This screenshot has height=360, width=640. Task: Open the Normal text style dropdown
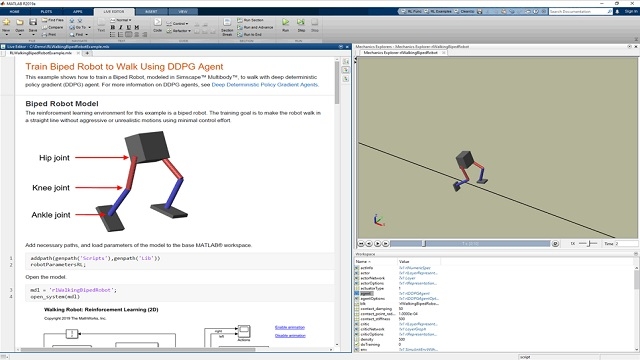121,20
